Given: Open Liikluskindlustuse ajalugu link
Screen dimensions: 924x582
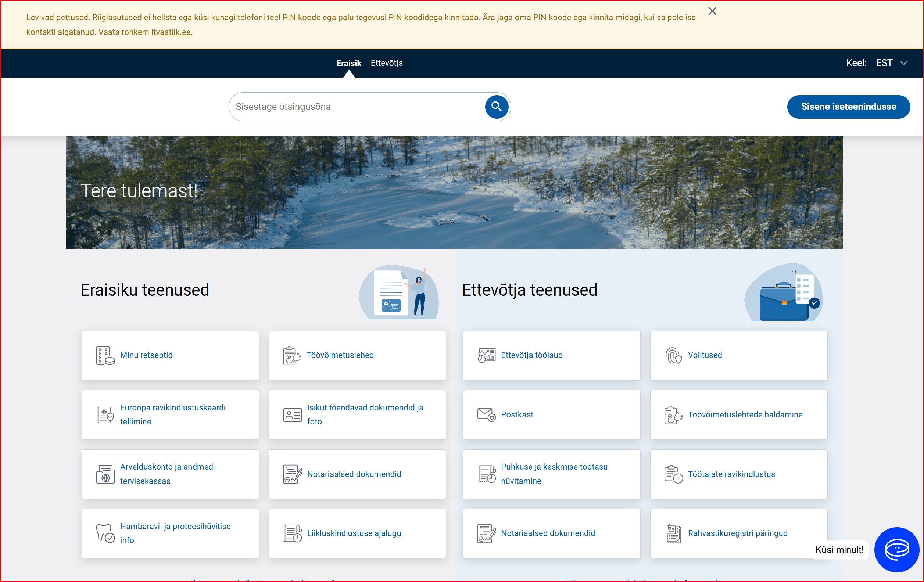Looking at the screenshot, I should point(354,533).
